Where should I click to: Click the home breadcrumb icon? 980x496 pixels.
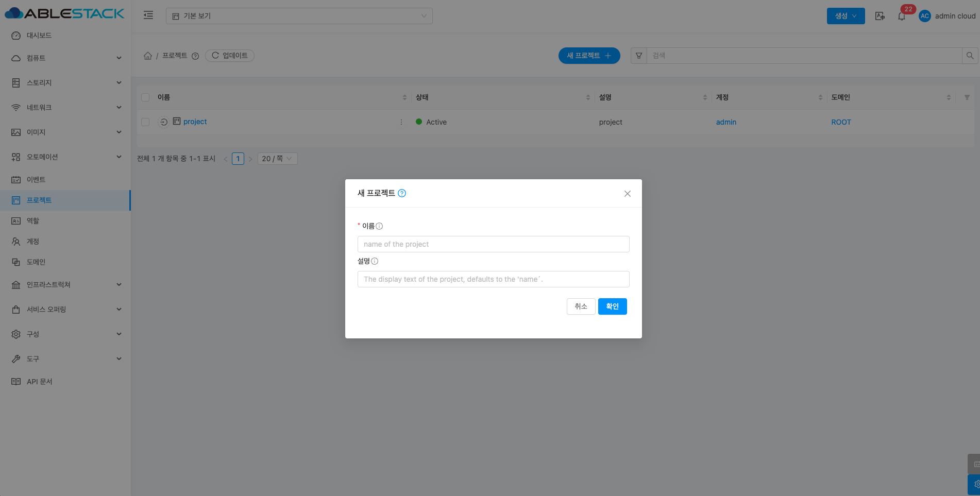tap(148, 56)
